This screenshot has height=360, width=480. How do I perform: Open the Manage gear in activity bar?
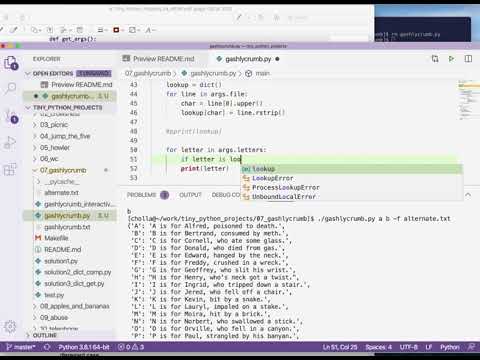10,327
